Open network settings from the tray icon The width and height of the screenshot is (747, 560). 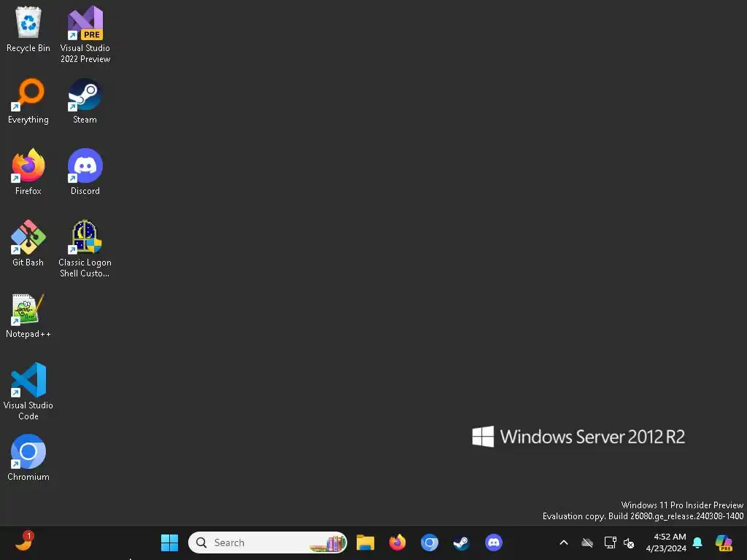[x=610, y=542]
